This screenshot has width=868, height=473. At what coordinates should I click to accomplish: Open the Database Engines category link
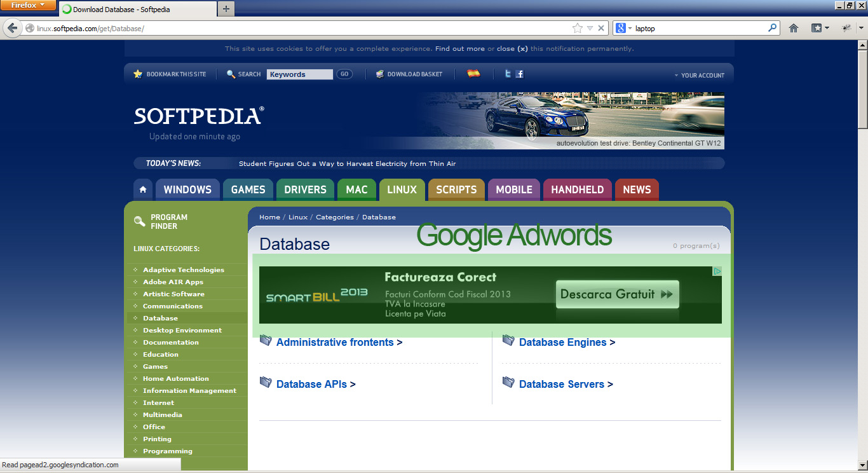[562, 342]
